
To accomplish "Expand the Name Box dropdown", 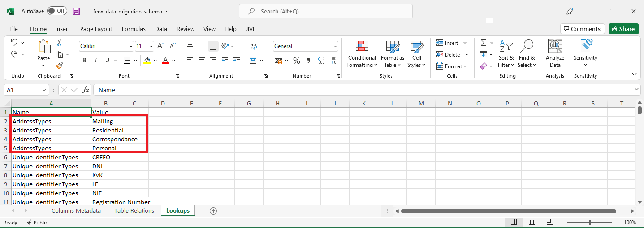I will [x=44, y=90].
